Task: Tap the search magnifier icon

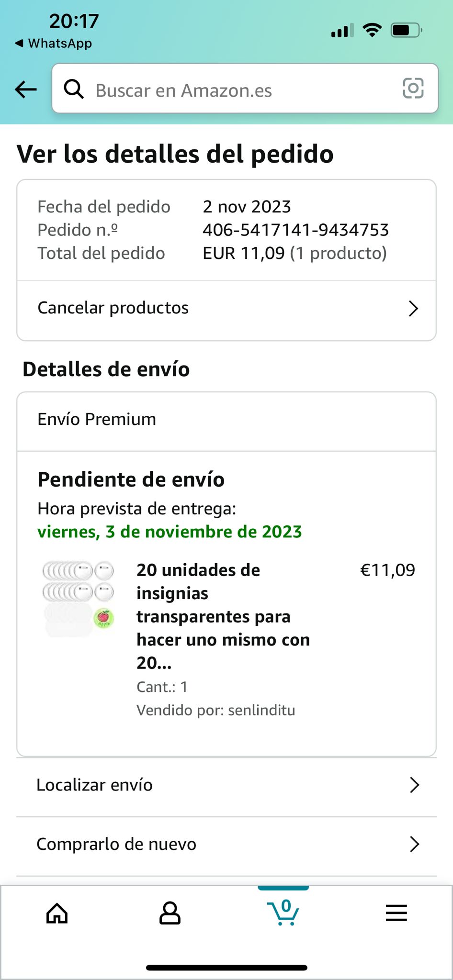Action: click(x=74, y=89)
